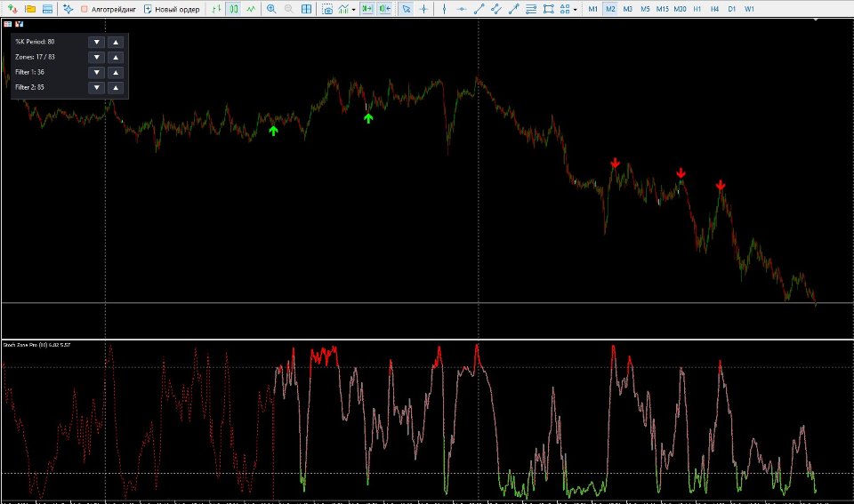Switch to D1 timeframe
The height and width of the screenshot is (504, 854).
click(732, 9)
